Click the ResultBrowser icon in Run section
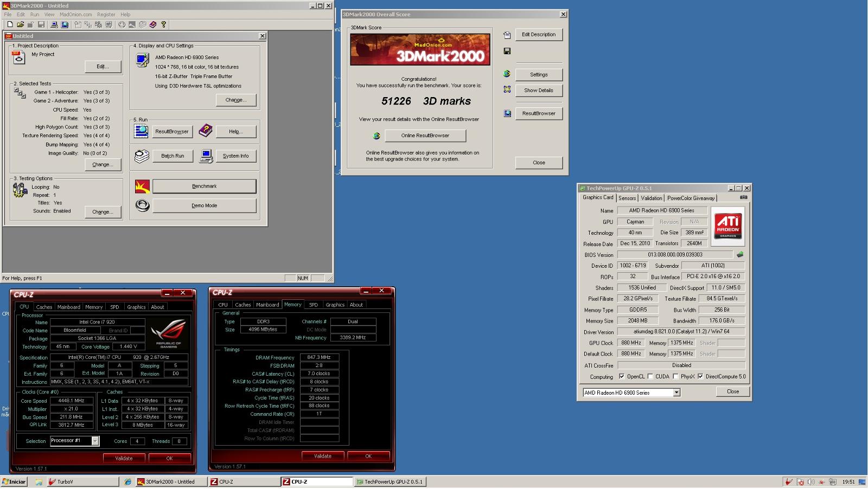 (x=141, y=131)
